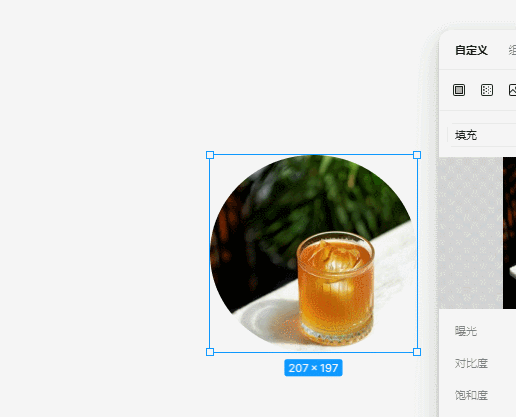Viewport: 516px width, 417px height.
Task: Click the top-left selection handle
Action: point(210,155)
